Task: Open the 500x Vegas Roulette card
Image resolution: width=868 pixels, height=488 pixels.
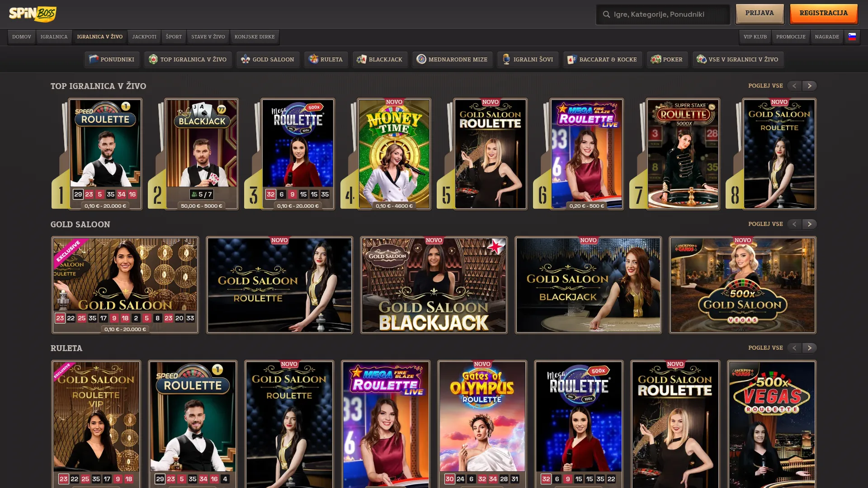Action: pyautogui.click(x=772, y=424)
